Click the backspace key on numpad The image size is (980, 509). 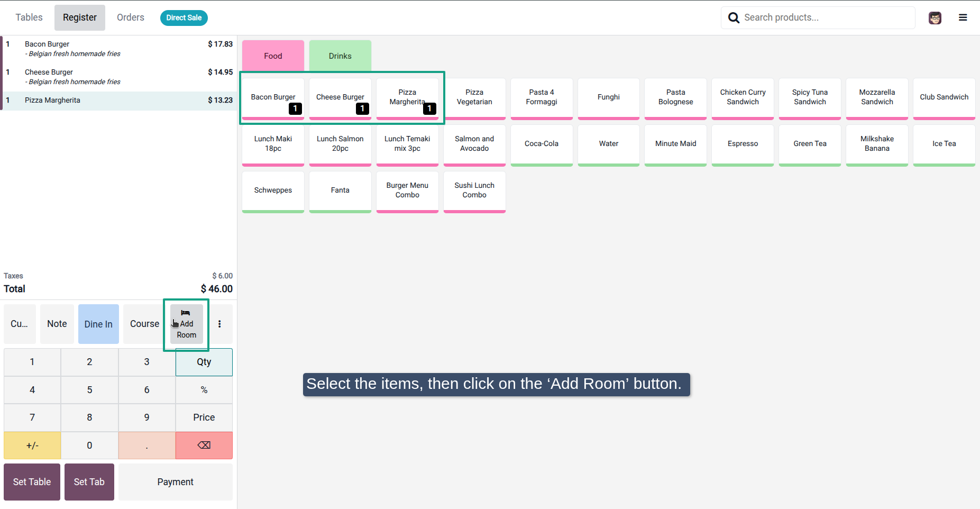coord(204,446)
